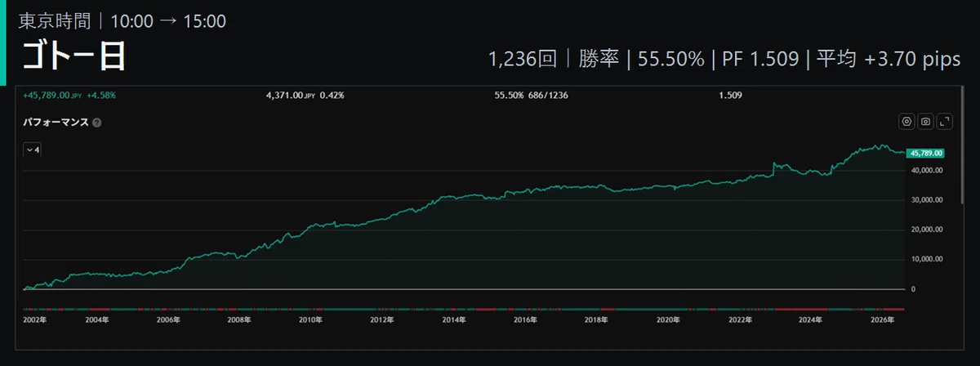980x366 pixels.
Task: Click the パフォーマンス section title
Action: [x=56, y=123]
